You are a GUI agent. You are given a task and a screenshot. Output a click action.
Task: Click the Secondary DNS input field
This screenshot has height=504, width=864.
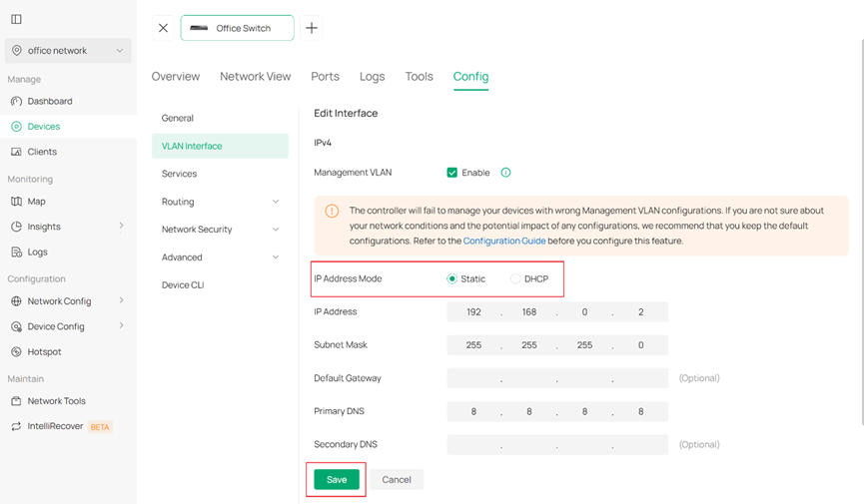click(x=557, y=444)
